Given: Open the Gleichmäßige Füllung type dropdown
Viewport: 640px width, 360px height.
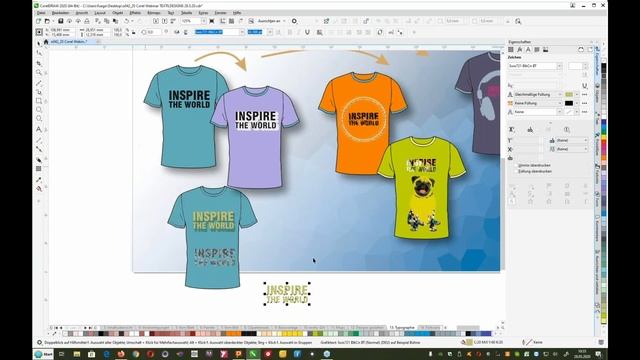Looking at the screenshot, I should [560, 94].
